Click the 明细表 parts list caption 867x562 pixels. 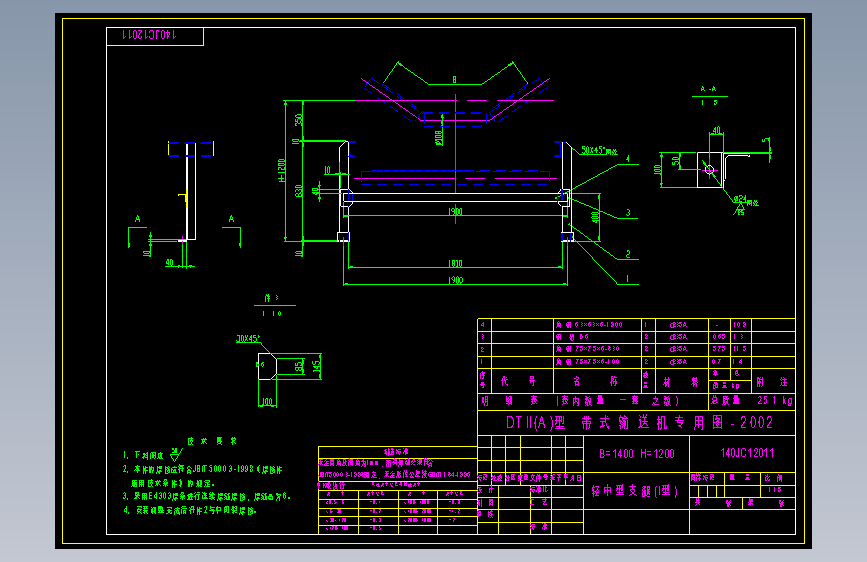[511, 400]
